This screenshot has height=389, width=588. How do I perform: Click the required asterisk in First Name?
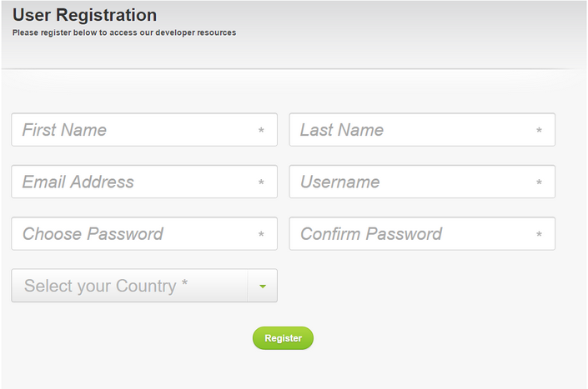(261, 130)
